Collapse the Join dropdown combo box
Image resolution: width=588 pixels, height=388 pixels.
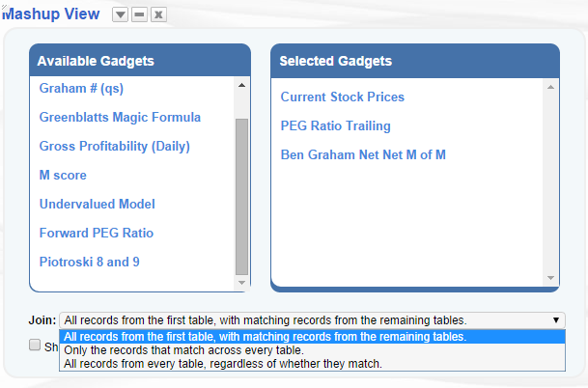click(555, 319)
